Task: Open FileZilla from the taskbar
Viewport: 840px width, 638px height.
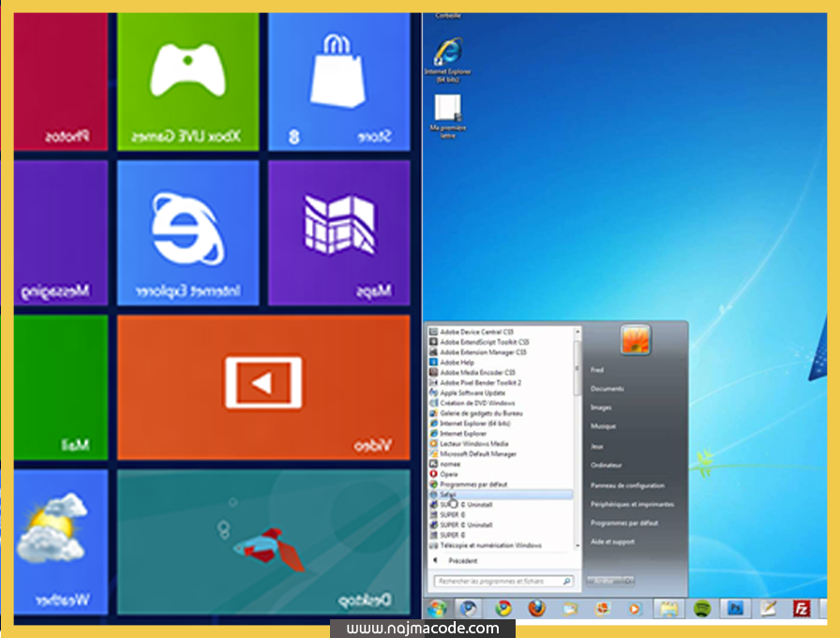Action: 802,609
